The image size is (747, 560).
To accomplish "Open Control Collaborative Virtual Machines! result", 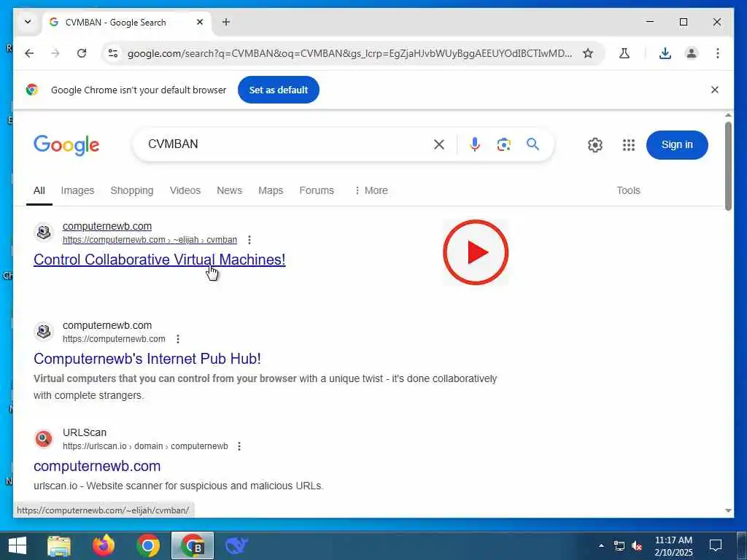I will pyautogui.click(x=160, y=260).
